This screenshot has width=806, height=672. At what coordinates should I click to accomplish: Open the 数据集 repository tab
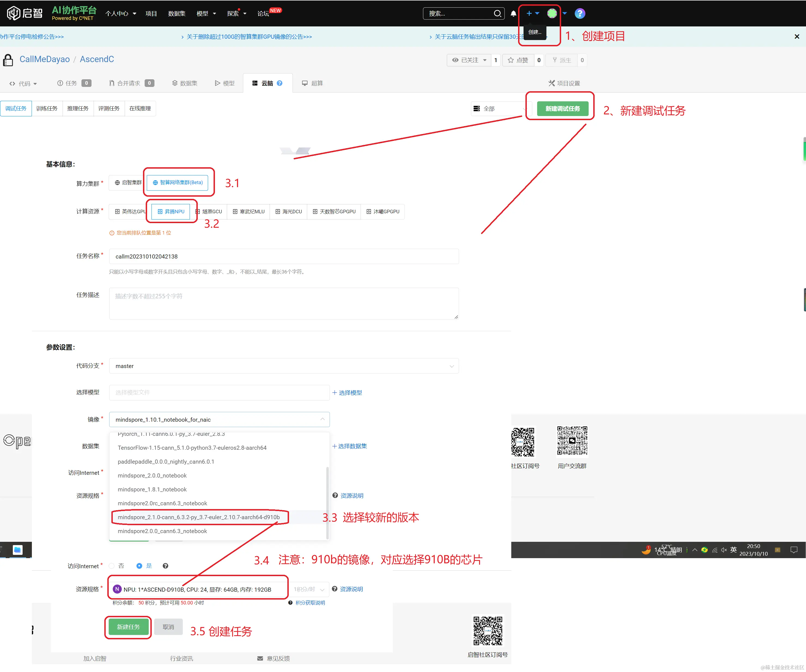pos(185,83)
